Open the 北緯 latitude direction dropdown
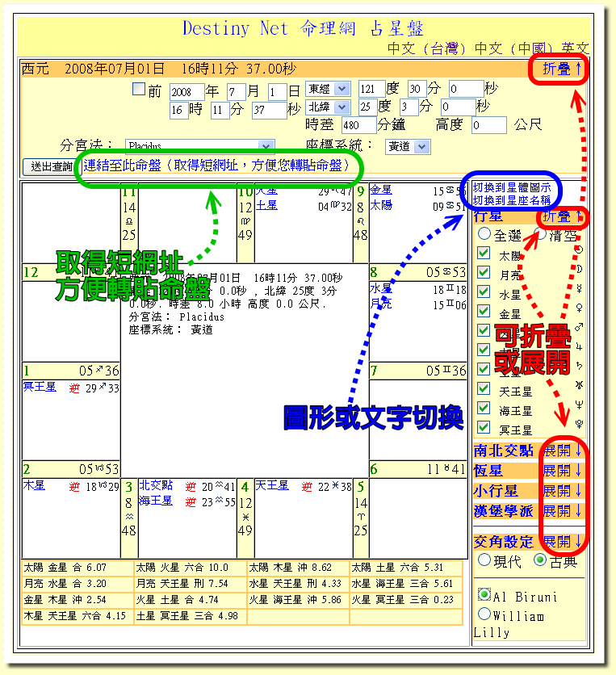This screenshot has width=616, height=675. click(328, 107)
